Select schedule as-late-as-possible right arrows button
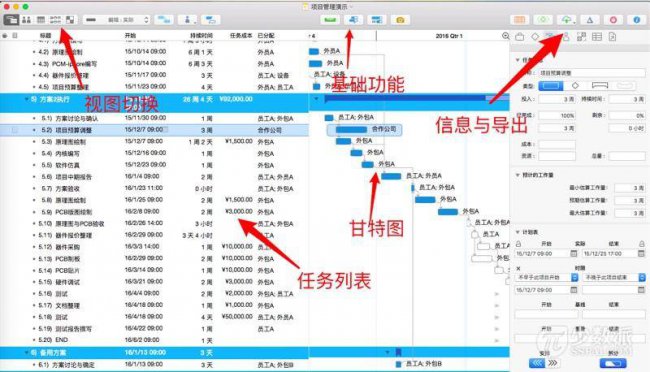Screen dimensions: 650x372 pos(553,363)
